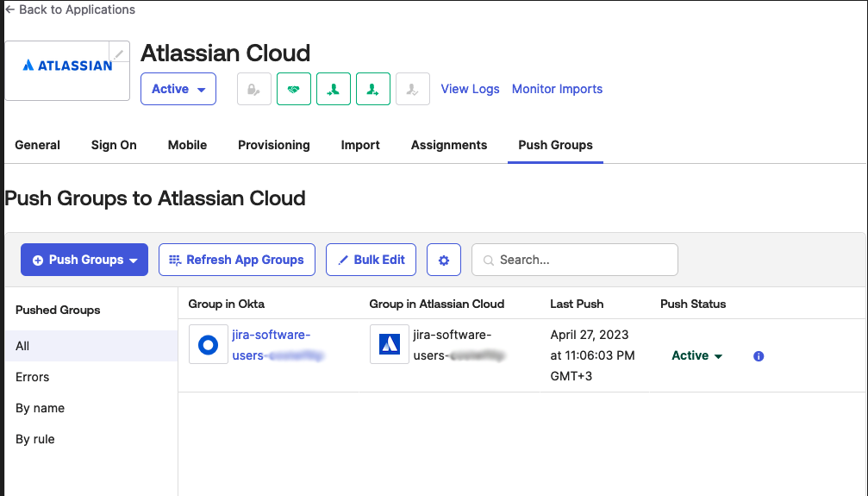This screenshot has width=868, height=496.
Task: Click the green import users icon
Action: point(334,89)
